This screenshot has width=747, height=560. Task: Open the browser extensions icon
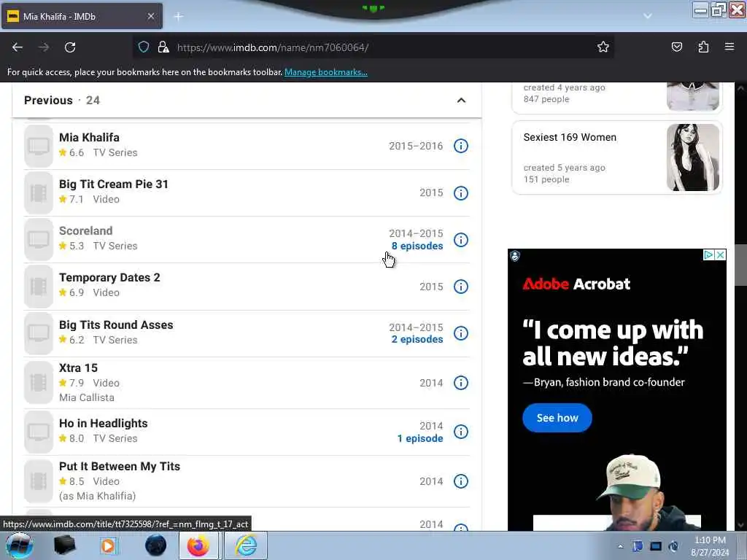(x=703, y=47)
